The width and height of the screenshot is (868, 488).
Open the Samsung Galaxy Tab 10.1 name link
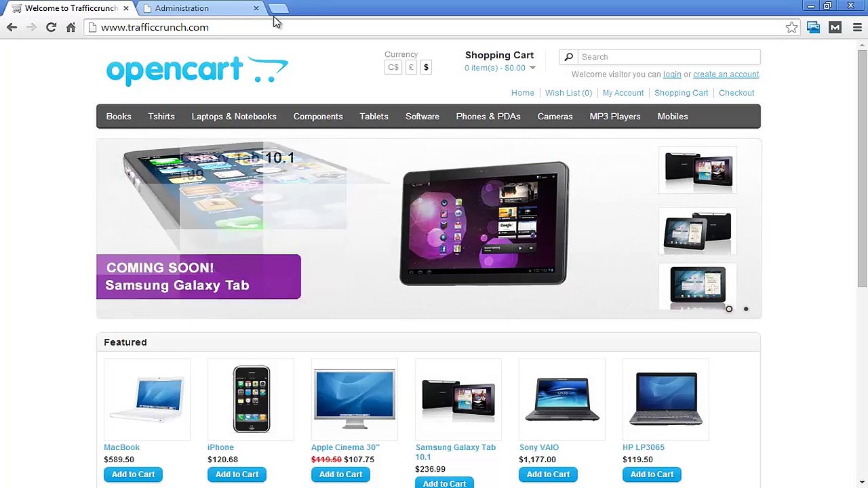coord(456,452)
